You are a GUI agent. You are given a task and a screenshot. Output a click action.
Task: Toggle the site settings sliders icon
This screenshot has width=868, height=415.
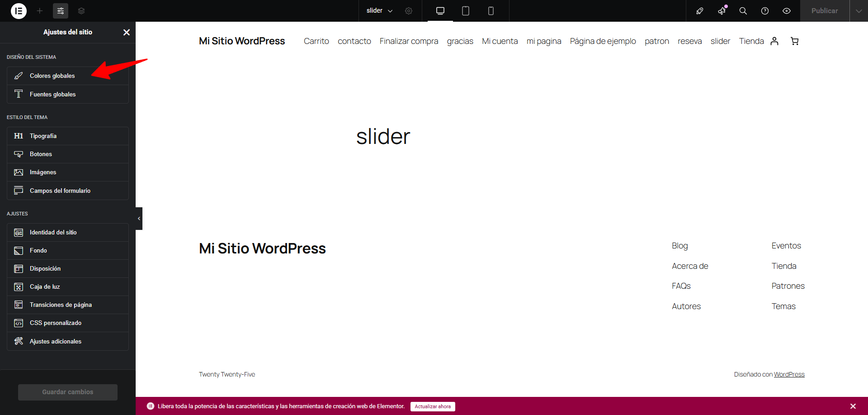pos(61,11)
